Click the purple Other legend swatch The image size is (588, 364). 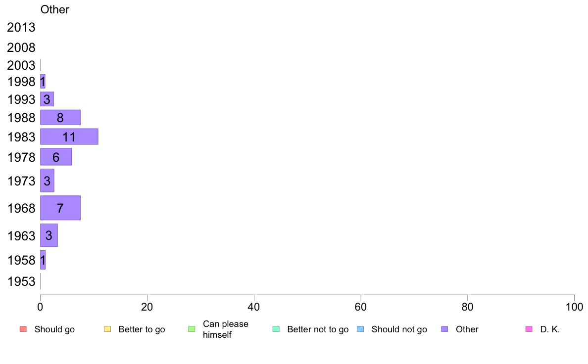coord(445,329)
